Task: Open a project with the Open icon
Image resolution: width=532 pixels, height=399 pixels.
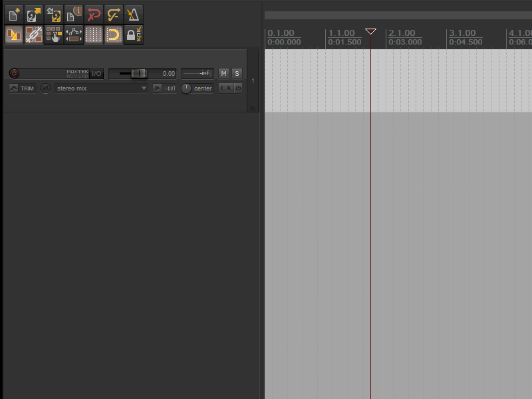Action: pos(34,15)
